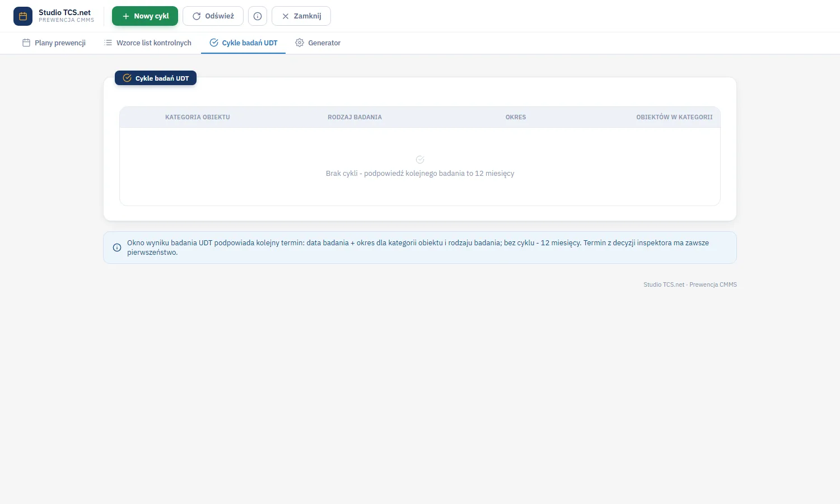
Task: Click the check-circle icon in Cykle badań UDT tab
Action: click(214, 43)
